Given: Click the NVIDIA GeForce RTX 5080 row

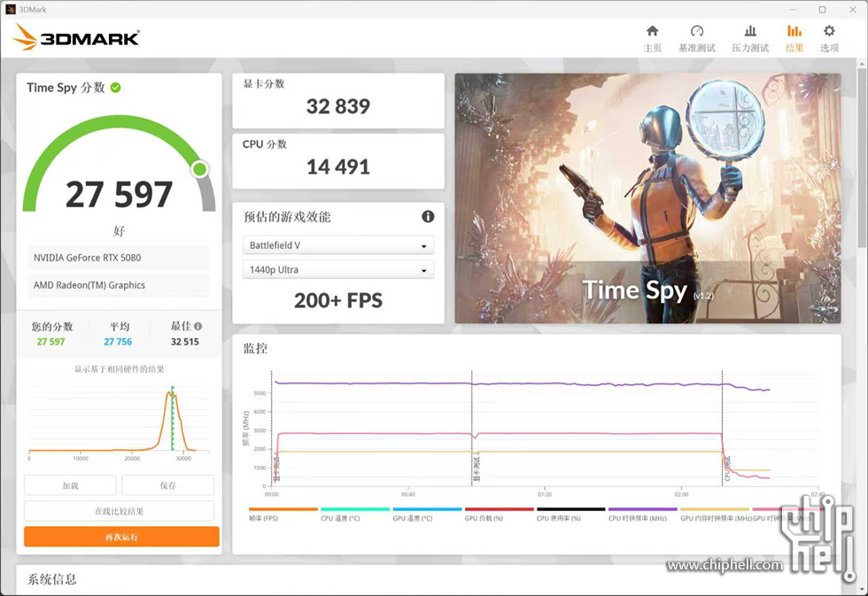Looking at the screenshot, I should coord(119,258).
